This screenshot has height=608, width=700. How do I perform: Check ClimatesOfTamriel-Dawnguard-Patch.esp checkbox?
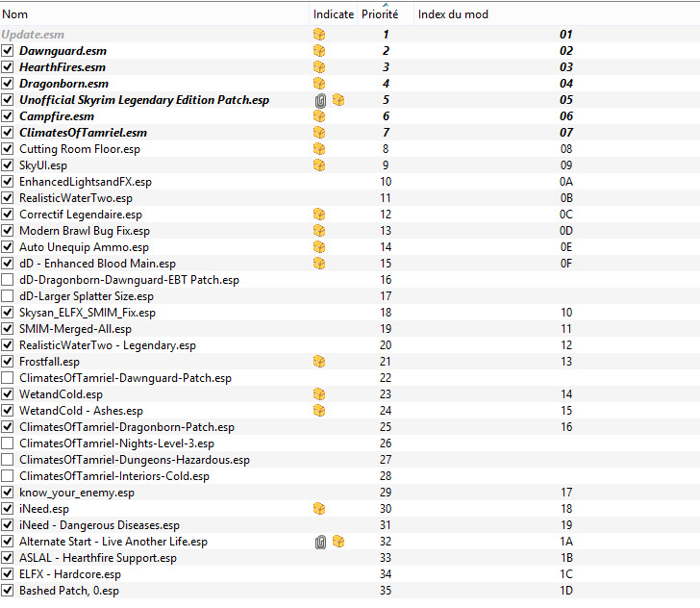(7, 378)
